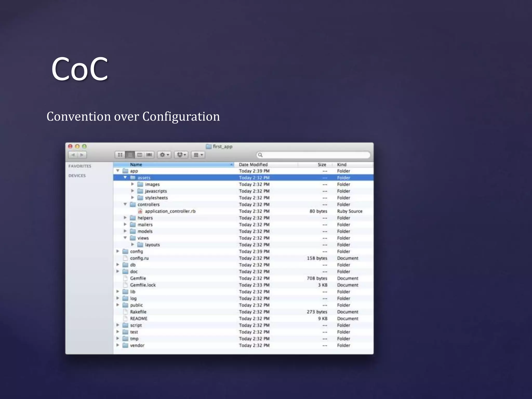
Task: Open the gear action menu
Action: point(164,155)
